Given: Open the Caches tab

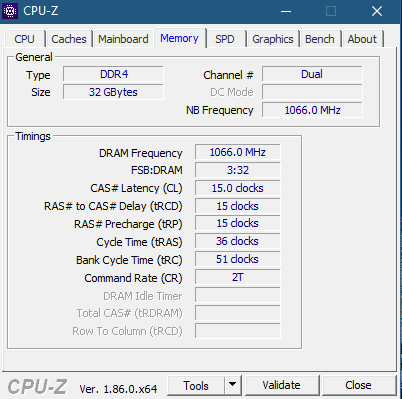Looking at the screenshot, I should tap(69, 39).
